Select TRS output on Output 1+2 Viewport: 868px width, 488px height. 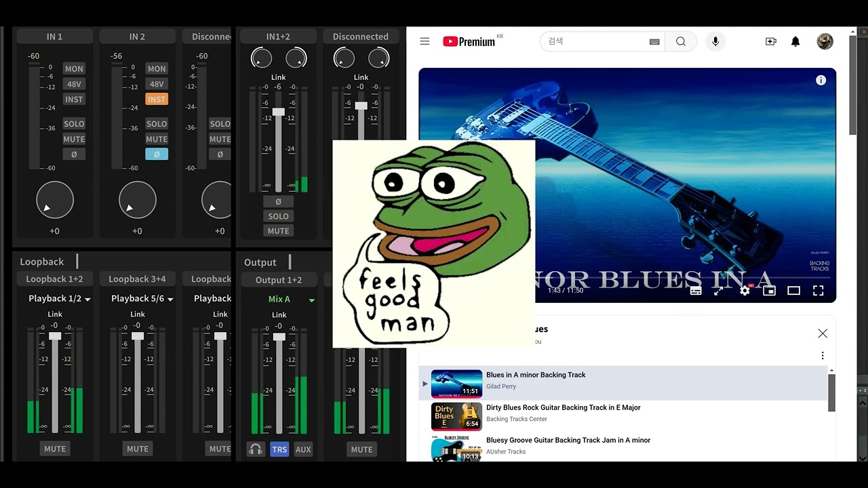[279, 449]
